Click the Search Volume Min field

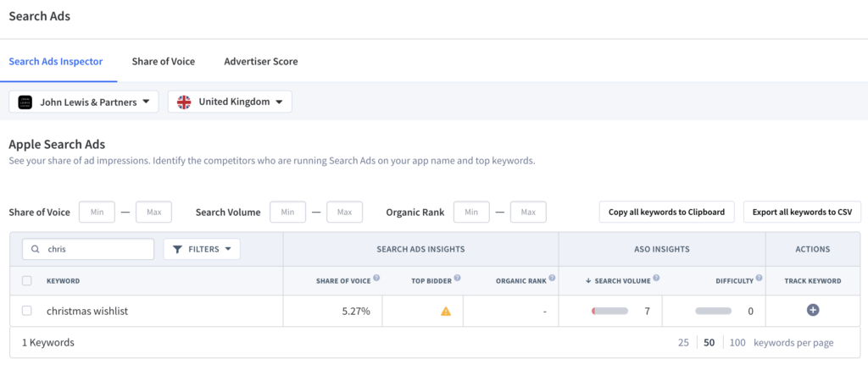pos(288,212)
